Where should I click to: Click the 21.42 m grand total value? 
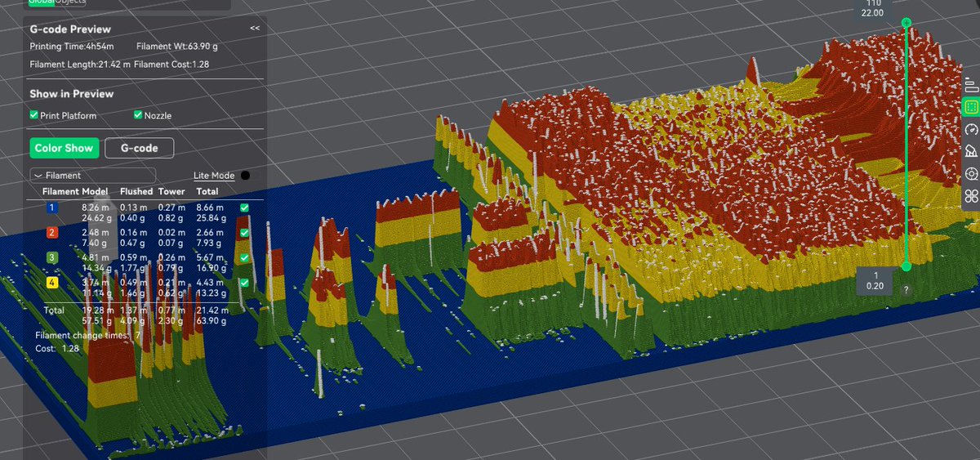point(212,311)
